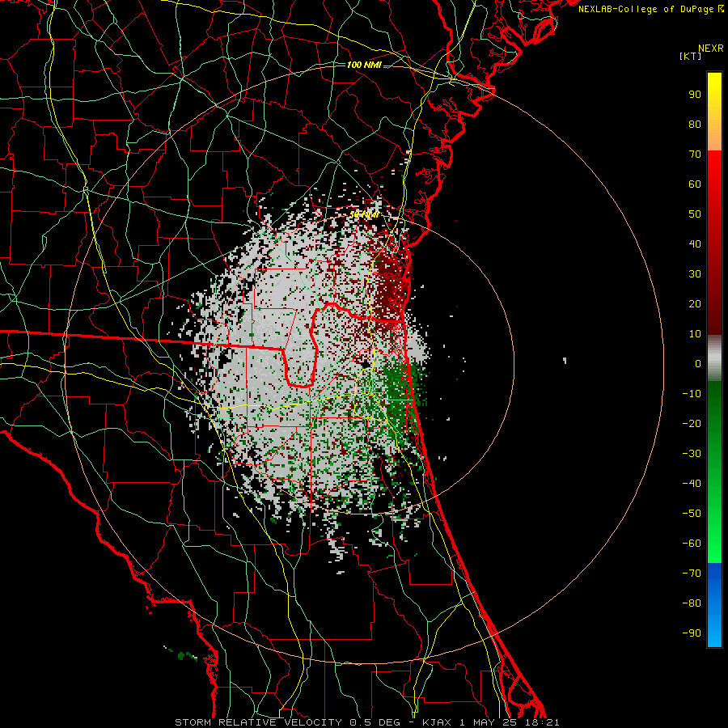This screenshot has width=728, height=728.
Task: Click the -40 value on the velocity scale
Action: coord(692,484)
